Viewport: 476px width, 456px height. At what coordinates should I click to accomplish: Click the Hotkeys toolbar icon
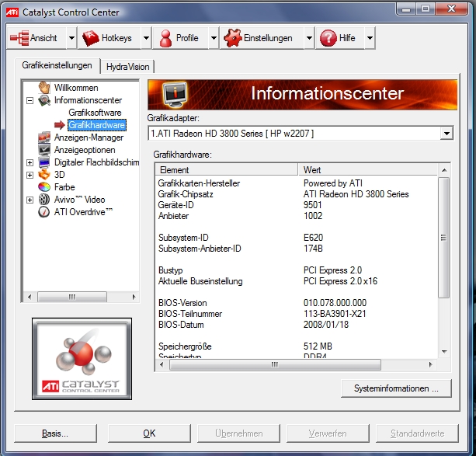click(x=91, y=38)
